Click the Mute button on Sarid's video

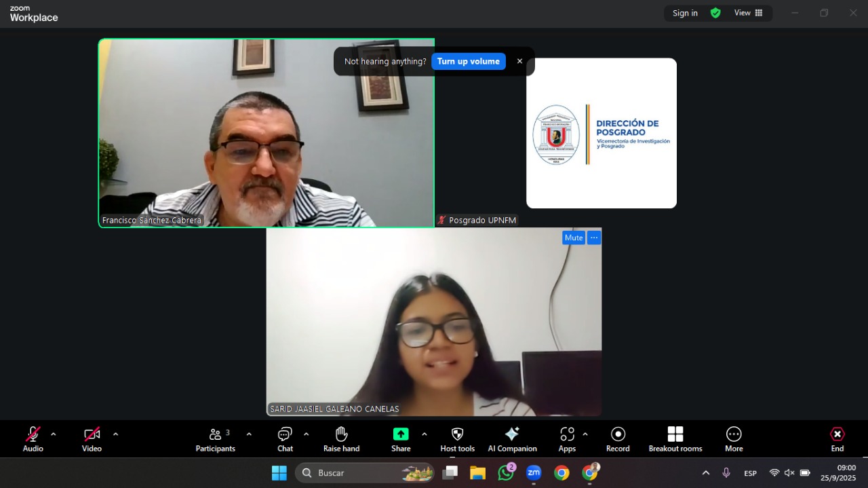click(x=574, y=238)
